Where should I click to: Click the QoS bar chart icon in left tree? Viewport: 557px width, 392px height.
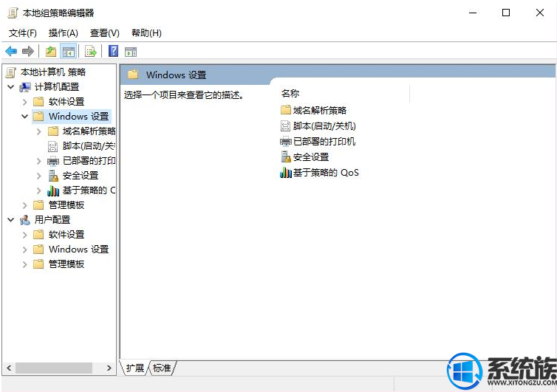click(x=53, y=191)
